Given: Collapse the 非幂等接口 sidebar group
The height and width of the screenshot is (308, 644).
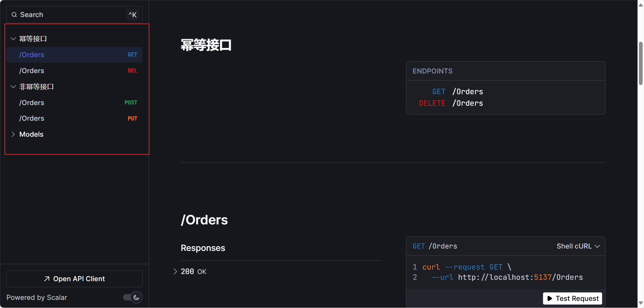Looking at the screenshot, I should (x=13, y=87).
